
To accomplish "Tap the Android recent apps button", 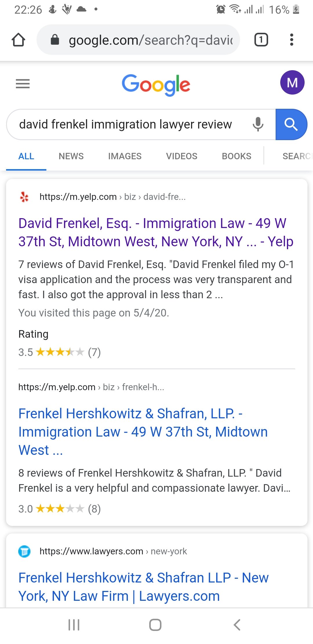I will click(x=74, y=625).
